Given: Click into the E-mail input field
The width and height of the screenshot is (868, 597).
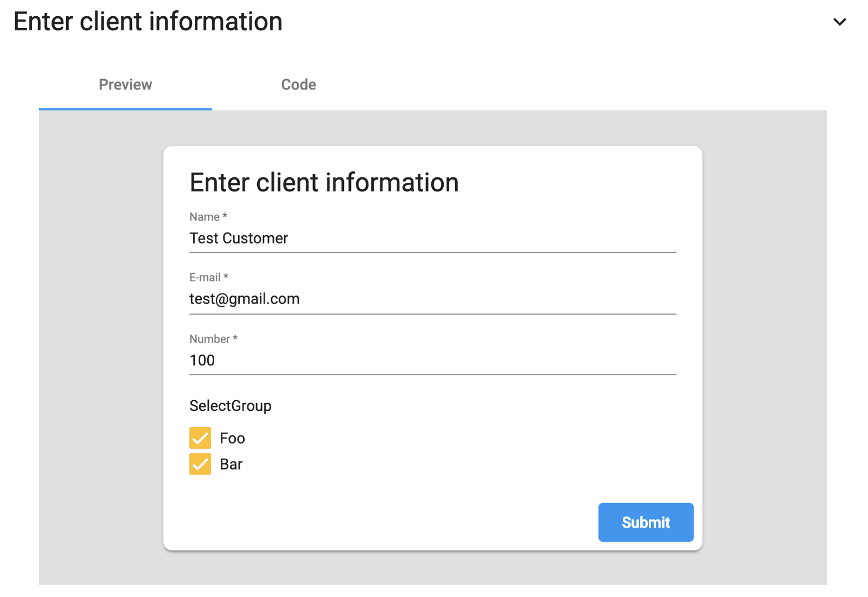Looking at the screenshot, I should (432, 299).
